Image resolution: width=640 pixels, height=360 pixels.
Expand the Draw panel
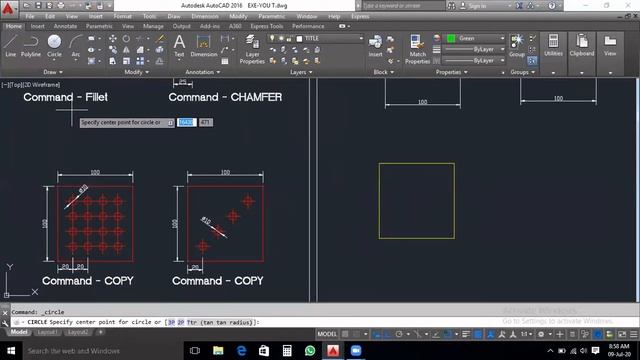pos(53,72)
